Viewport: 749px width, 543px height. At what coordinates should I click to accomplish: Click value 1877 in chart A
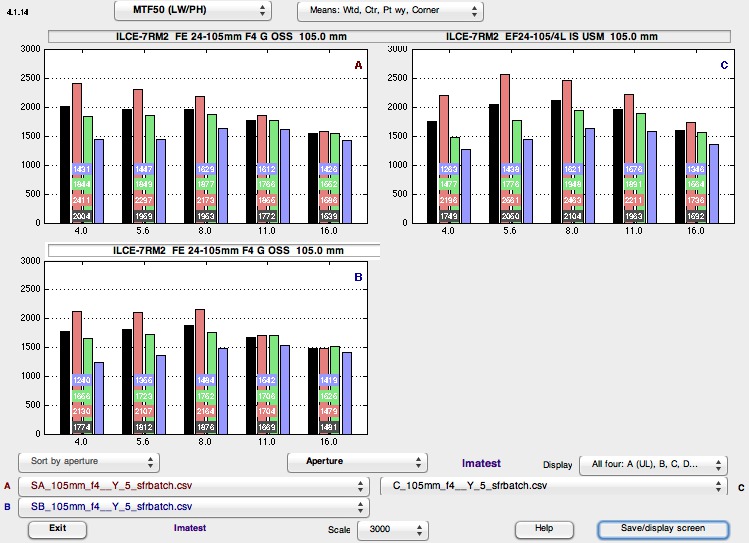[x=205, y=184]
